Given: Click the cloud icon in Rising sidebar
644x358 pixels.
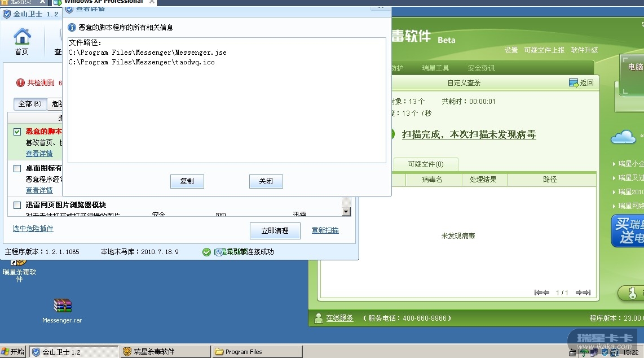Looking at the screenshot, I should [623, 137].
